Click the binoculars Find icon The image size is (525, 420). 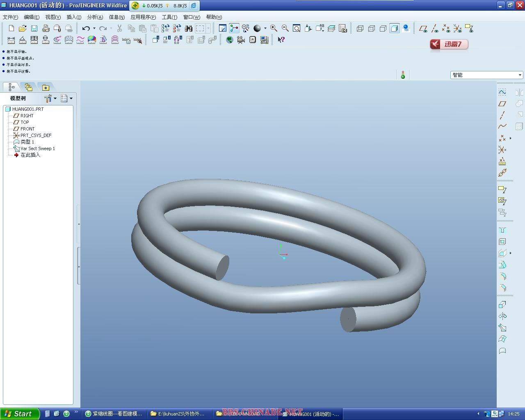click(x=189, y=28)
